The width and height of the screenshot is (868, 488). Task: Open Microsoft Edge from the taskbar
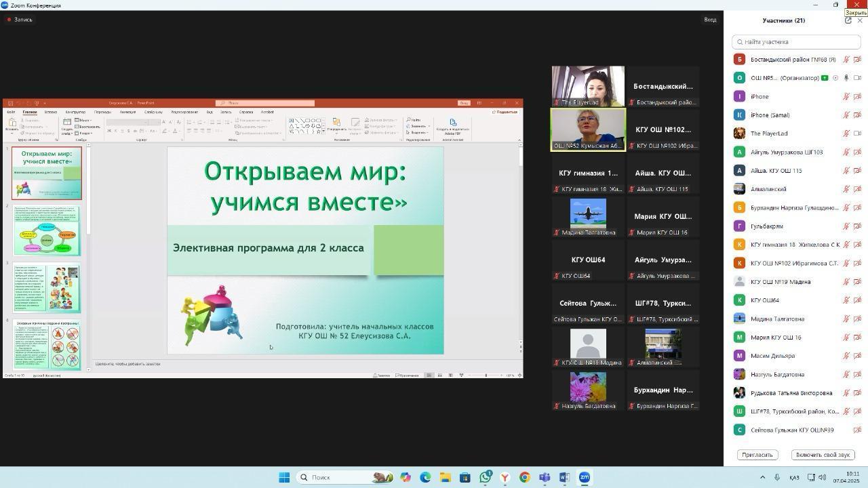click(425, 477)
